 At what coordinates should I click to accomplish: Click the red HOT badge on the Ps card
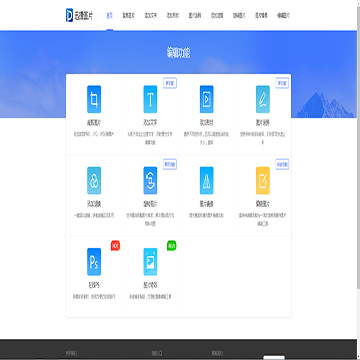pyautogui.click(x=115, y=246)
